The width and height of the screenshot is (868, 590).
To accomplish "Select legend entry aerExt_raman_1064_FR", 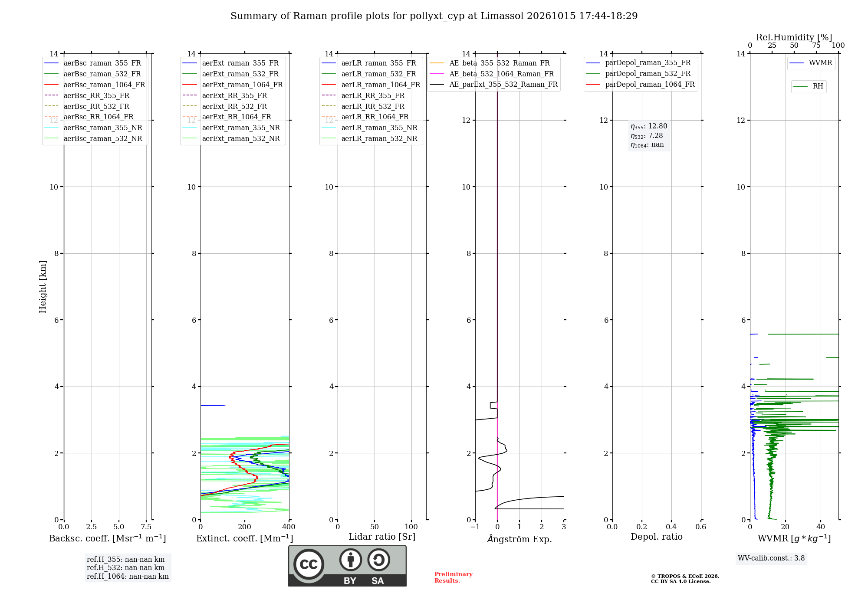I will pyautogui.click(x=233, y=85).
